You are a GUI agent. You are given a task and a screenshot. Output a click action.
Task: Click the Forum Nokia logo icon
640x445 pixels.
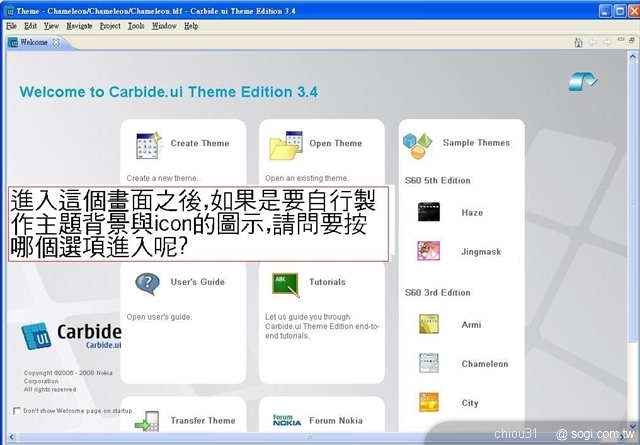287,420
